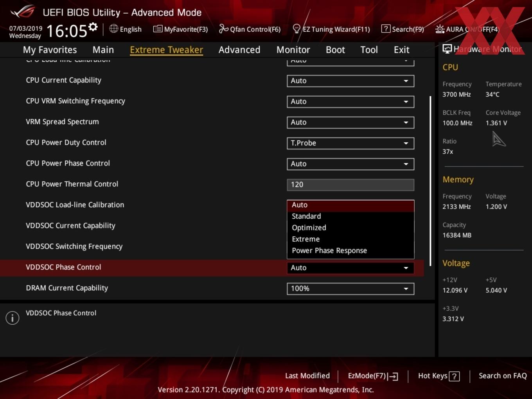The width and height of the screenshot is (532, 399).
Task: Click the EzMode exit arrow icon
Action: pos(393,376)
